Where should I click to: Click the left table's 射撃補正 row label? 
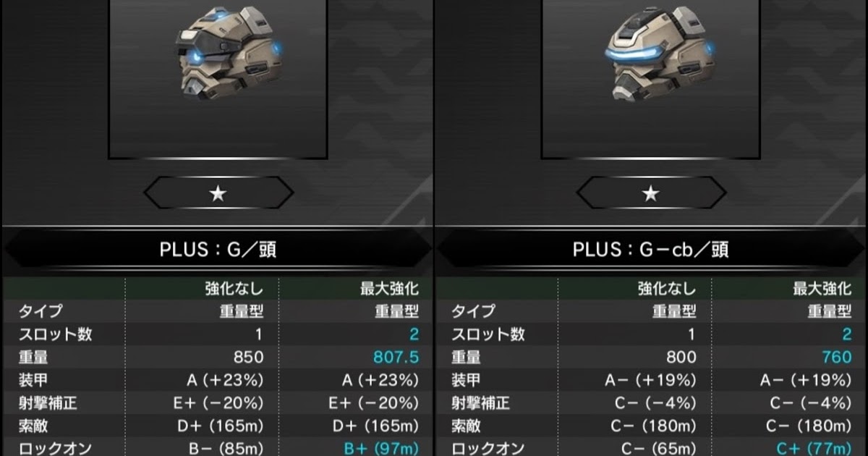[x=48, y=402]
